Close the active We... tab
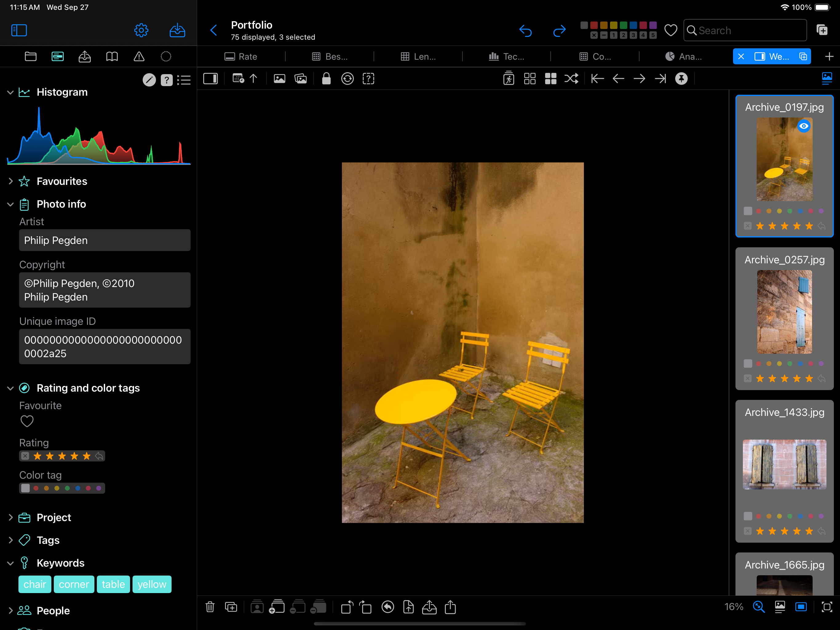 coord(741,57)
